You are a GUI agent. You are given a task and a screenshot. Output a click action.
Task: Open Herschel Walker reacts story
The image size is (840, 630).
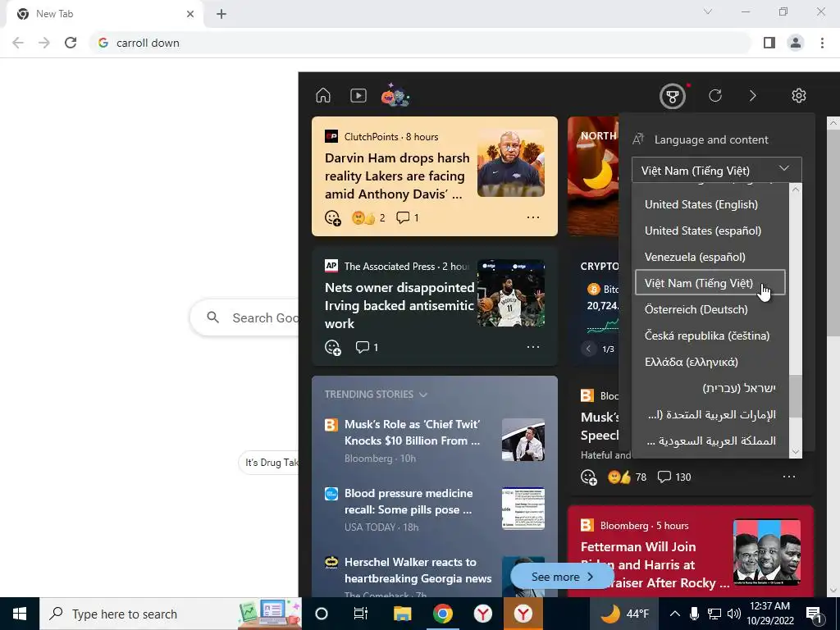pos(418,570)
